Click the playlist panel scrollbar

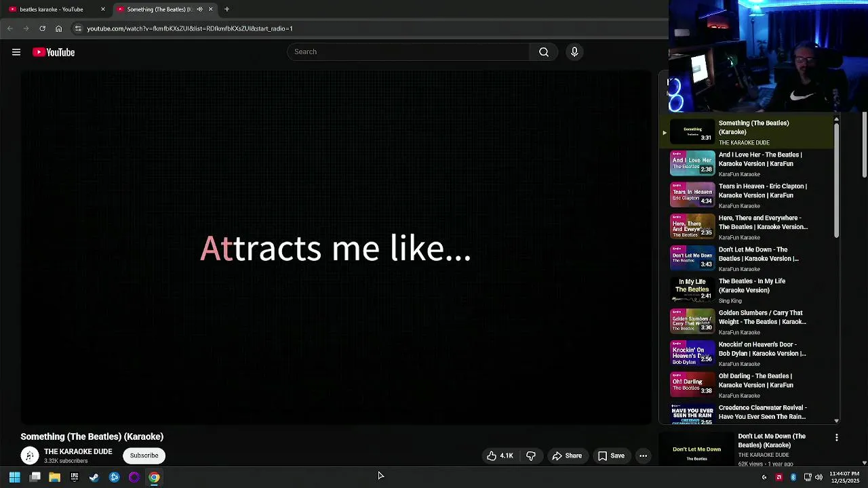pyautogui.click(x=836, y=180)
